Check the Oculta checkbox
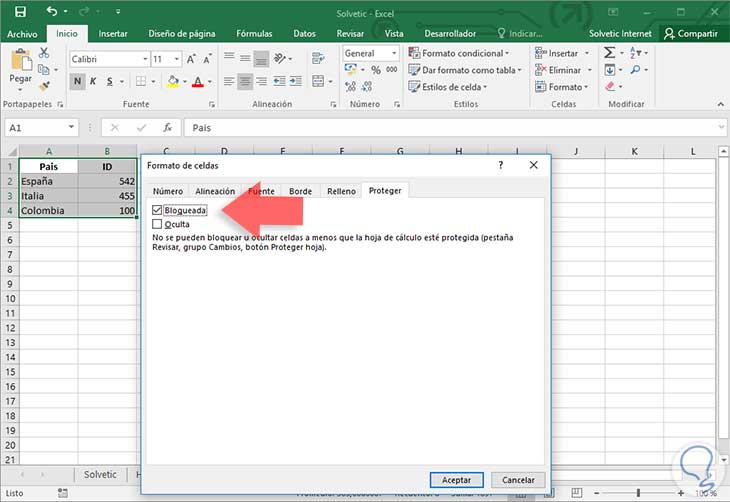This screenshot has width=730, height=502. tap(157, 224)
